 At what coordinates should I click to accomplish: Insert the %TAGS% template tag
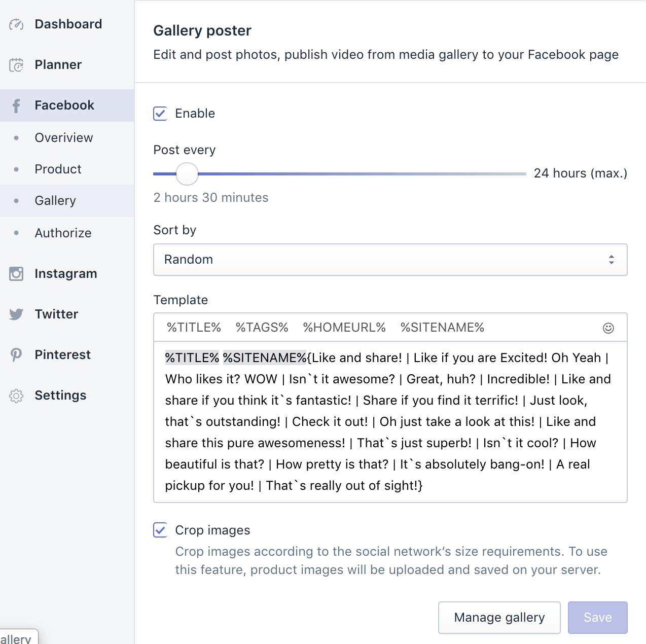pyautogui.click(x=262, y=328)
